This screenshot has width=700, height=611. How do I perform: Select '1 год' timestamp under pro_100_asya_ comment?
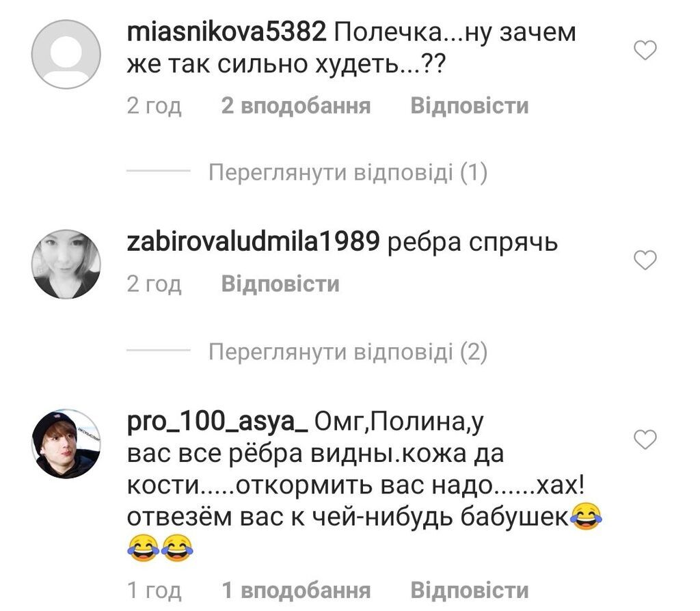pyautogui.click(x=154, y=590)
